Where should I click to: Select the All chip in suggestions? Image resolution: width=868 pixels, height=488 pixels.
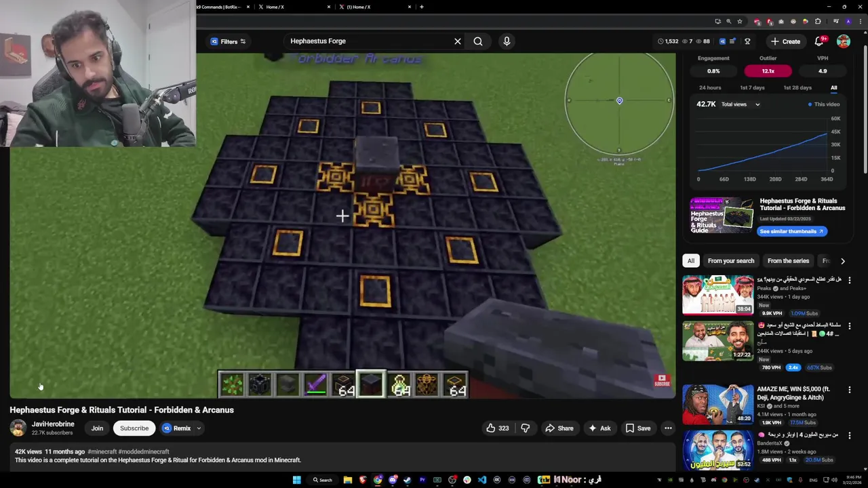click(690, 261)
